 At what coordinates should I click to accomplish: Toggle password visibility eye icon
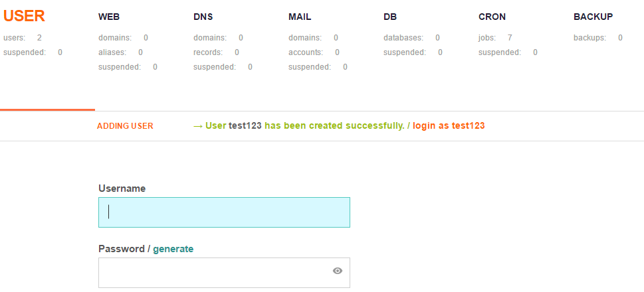pyautogui.click(x=338, y=271)
